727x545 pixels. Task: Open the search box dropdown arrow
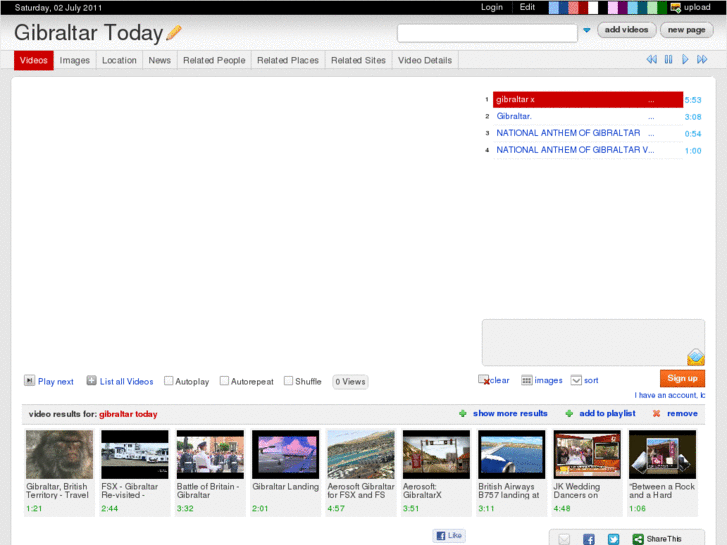(587, 30)
